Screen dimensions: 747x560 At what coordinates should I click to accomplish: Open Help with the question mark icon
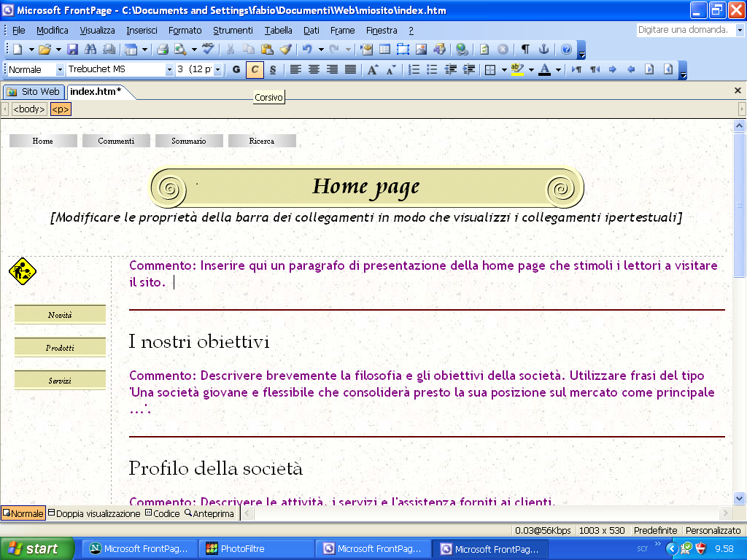click(566, 49)
